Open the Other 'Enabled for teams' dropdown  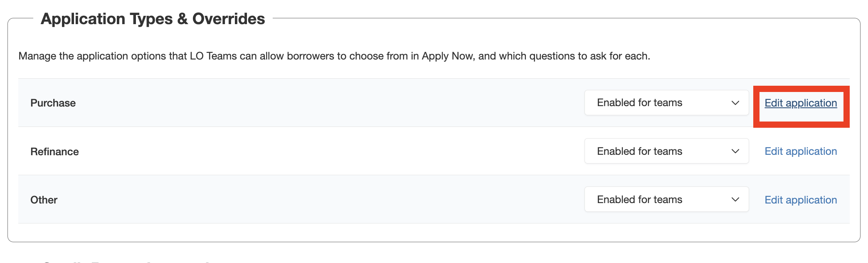(x=666, y=199)
